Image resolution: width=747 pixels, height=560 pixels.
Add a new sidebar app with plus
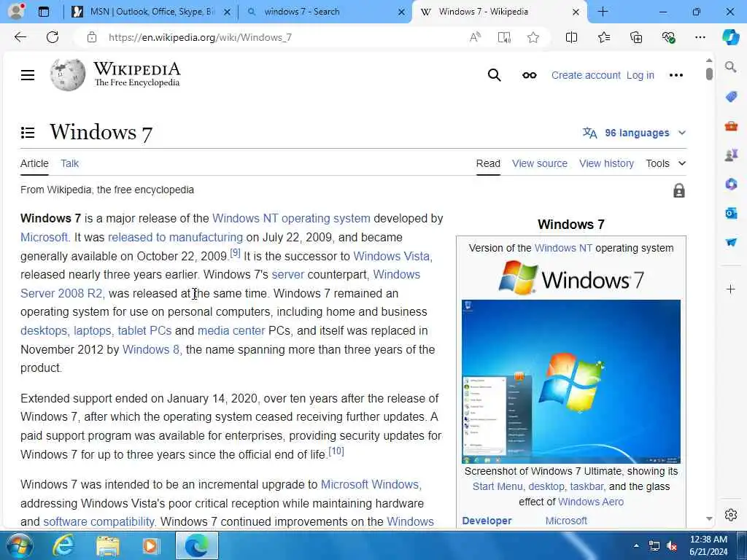731,289
